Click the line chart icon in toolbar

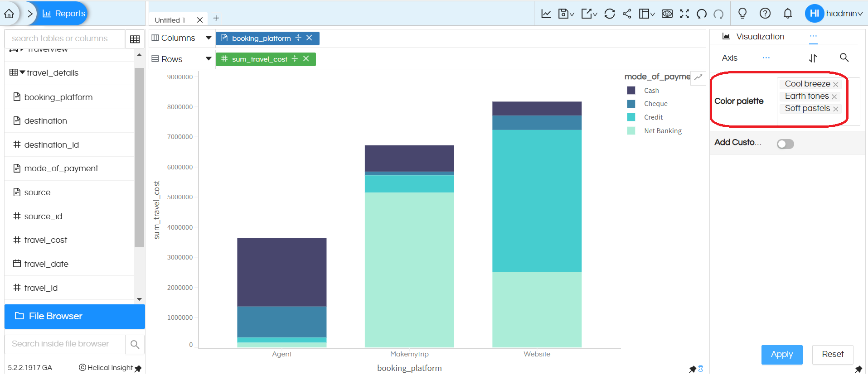(546, 14)
